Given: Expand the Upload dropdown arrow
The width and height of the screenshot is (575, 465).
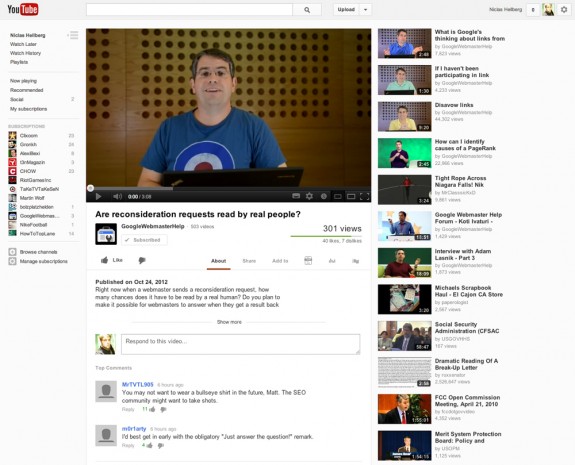Looking at the screenshot, I should coord(365,10).
